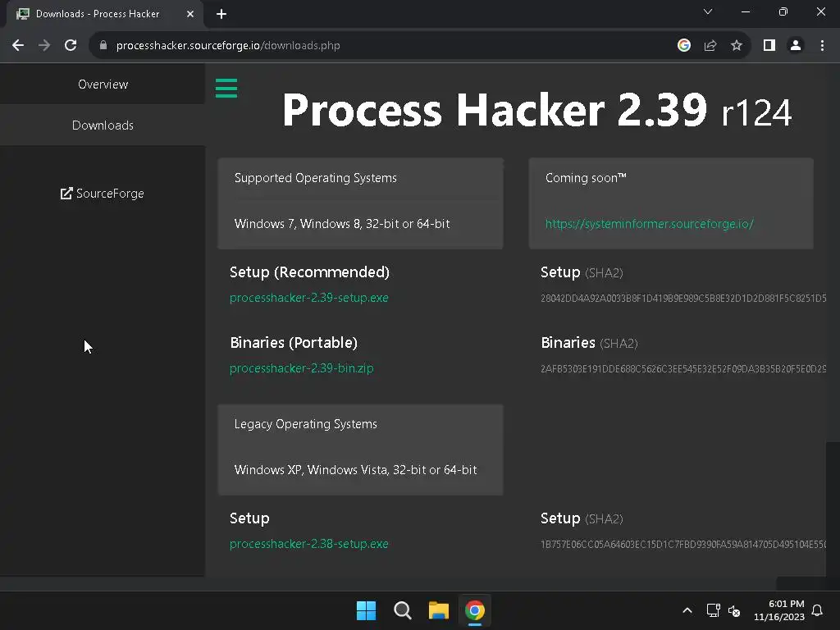Click the Coming soon card title

(586, 178)
